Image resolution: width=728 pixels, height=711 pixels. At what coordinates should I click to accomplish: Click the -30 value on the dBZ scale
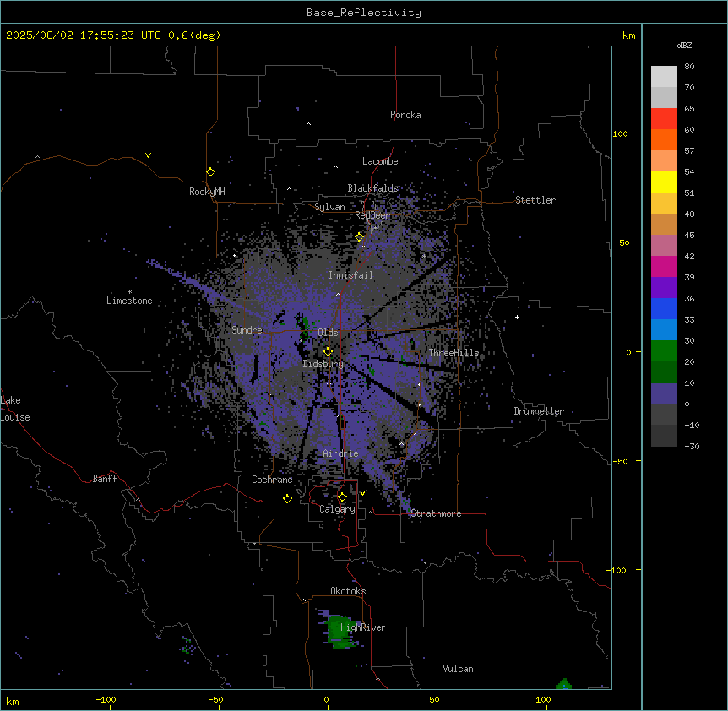pos(692,446)
